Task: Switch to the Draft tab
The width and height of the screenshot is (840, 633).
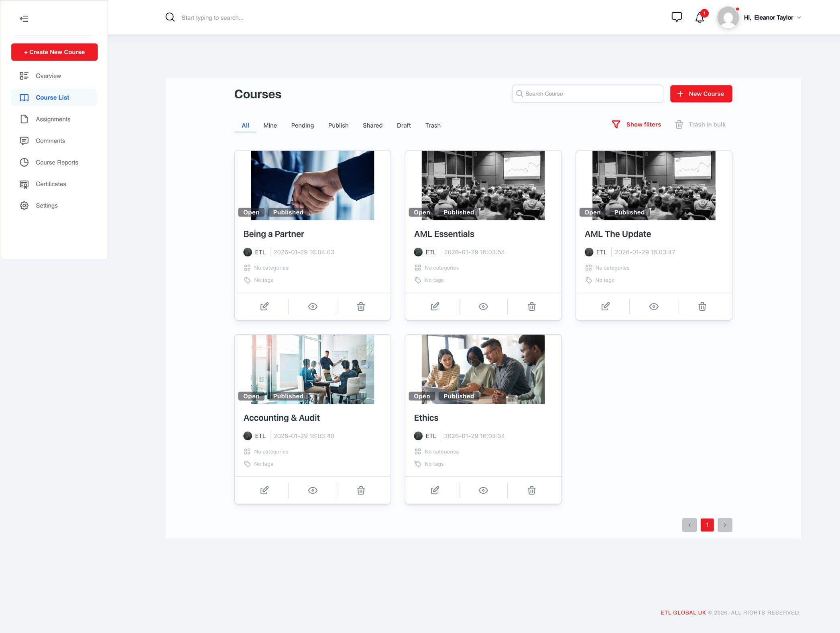Action: coord(403,126)
